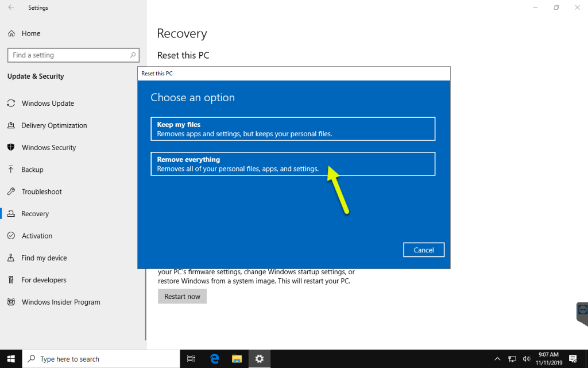Click the back arrow in Settings header
588x368 pixels.
(x=11, y=7)
